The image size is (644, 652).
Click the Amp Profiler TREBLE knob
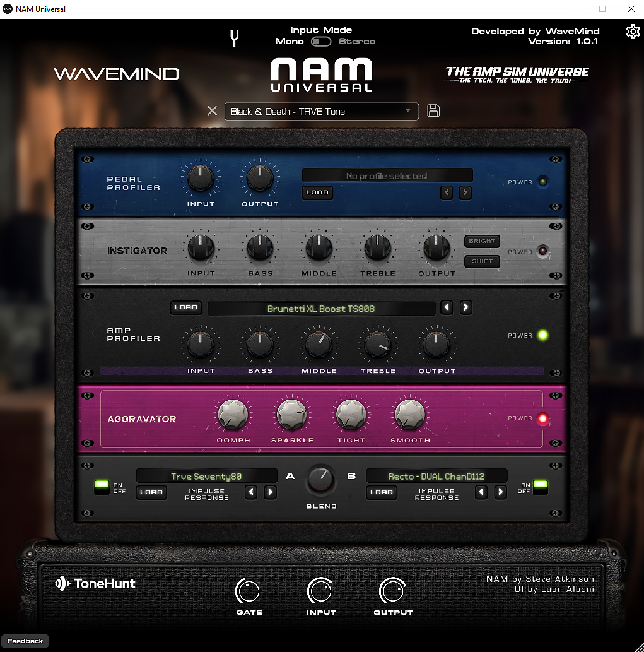(x=377, y=345)
